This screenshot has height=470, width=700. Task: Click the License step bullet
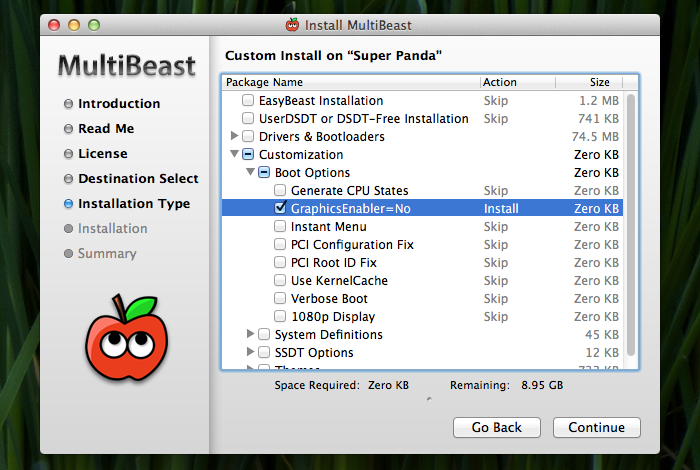click(x=68, y=154)
